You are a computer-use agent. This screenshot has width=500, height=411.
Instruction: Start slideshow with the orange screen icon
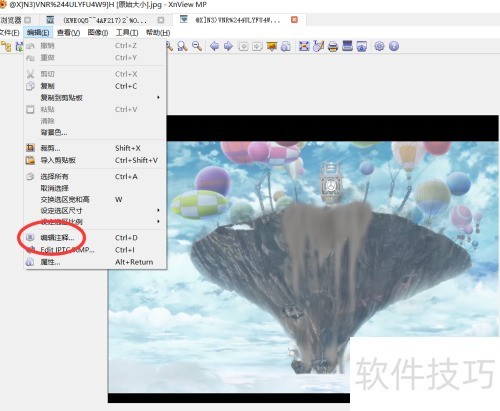[x=272, y=46]
